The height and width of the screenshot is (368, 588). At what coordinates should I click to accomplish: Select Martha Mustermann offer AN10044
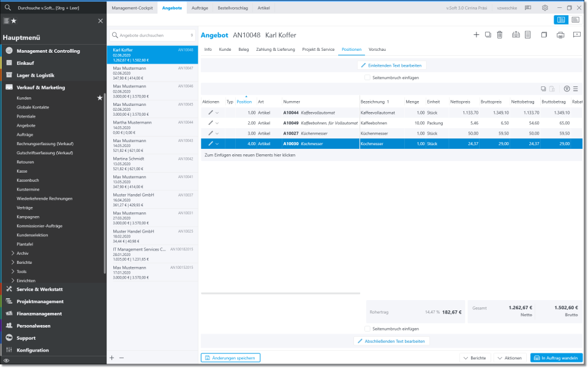(153, 127)
